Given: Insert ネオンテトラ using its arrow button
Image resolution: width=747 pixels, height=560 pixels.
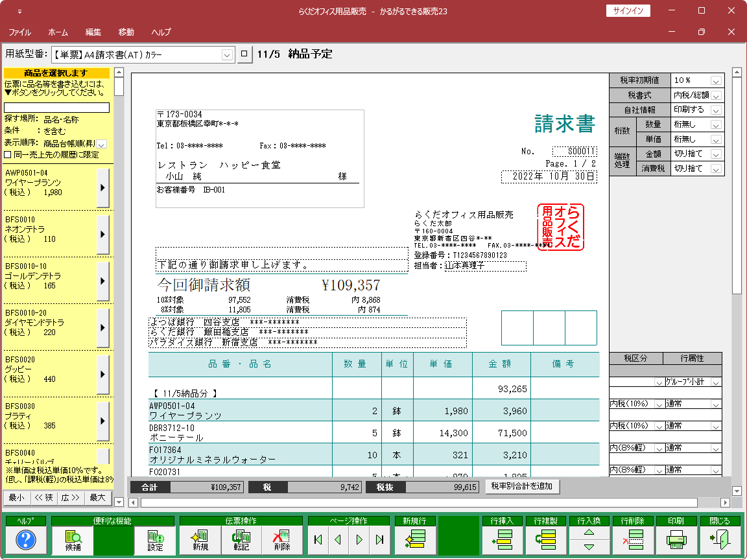Looking at the screenshot, I should pyautogui.click(x=102, y=234).
